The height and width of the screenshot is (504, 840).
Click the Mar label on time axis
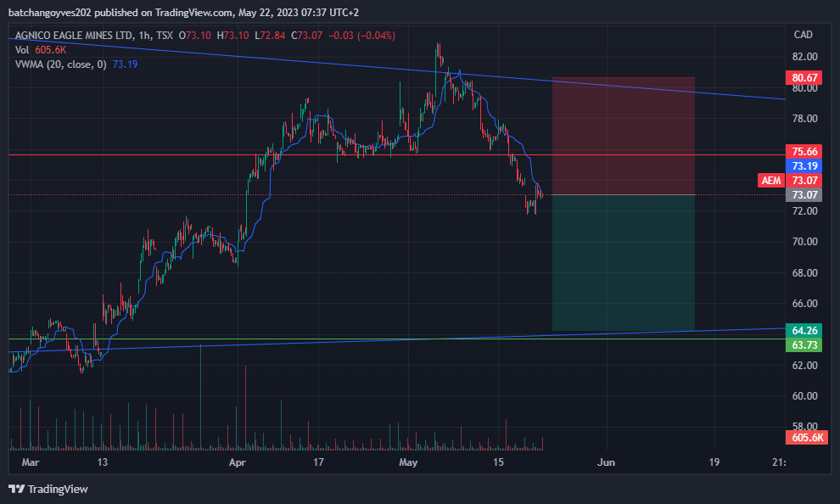pos(30,462)
